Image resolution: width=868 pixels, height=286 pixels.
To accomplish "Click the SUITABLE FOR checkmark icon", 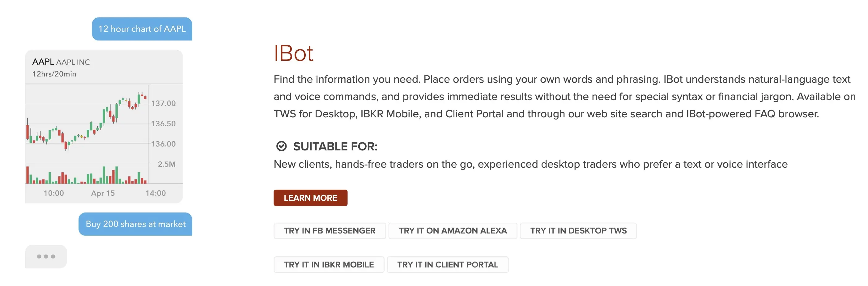I will [281, 146].
